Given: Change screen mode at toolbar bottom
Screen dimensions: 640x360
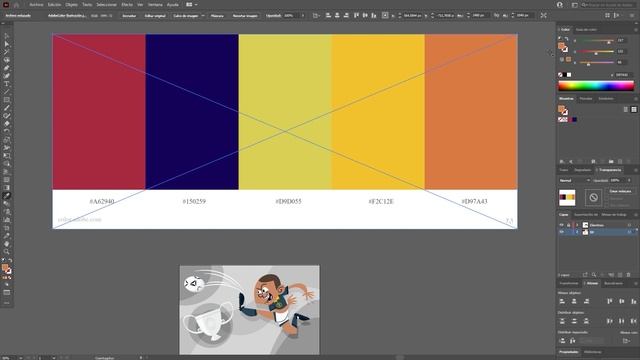Looking at the screenshot, I should 7,292.
